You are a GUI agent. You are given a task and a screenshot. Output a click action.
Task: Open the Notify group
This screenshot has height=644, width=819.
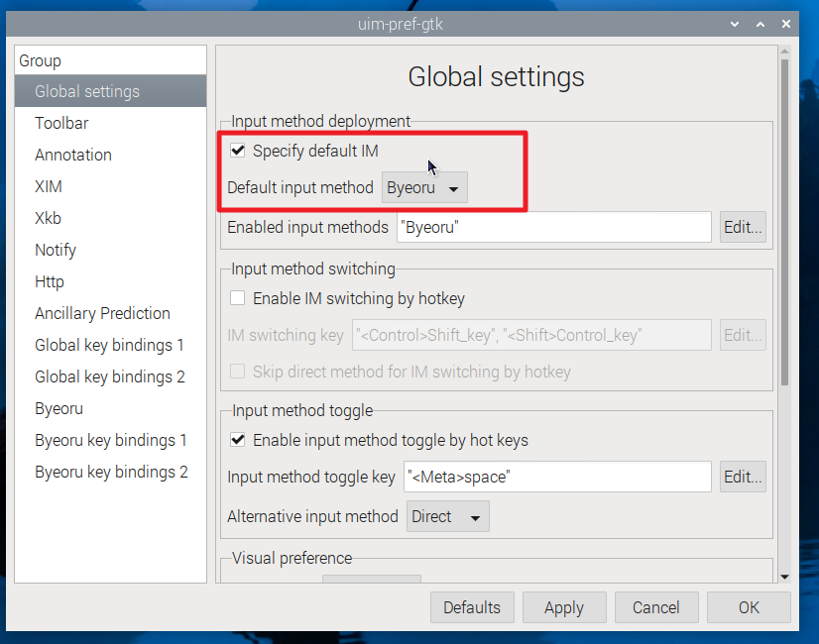point(111,250)
